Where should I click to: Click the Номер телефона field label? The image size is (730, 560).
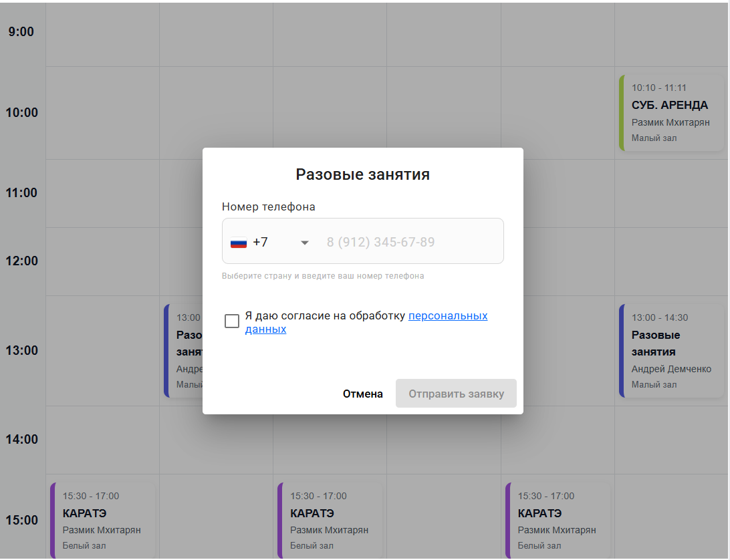click(268, 206)
